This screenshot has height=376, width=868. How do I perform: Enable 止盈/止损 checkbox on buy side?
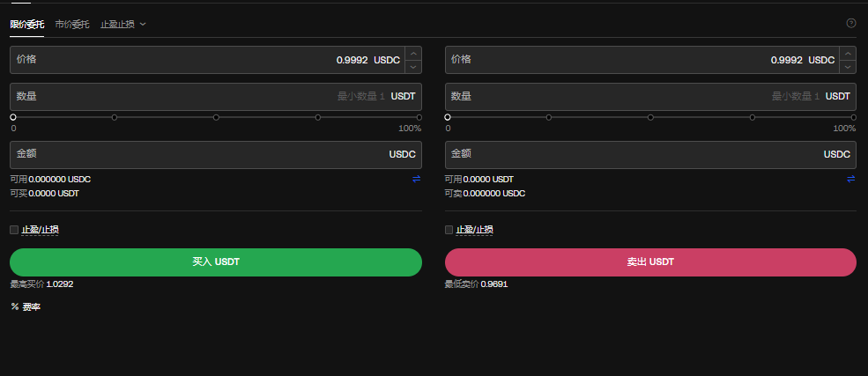pyautogui.click(x=14, y=230)
